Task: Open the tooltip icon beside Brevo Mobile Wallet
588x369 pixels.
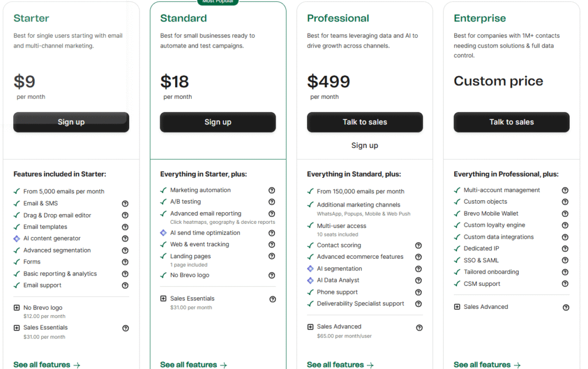Action: coord(565,213)
